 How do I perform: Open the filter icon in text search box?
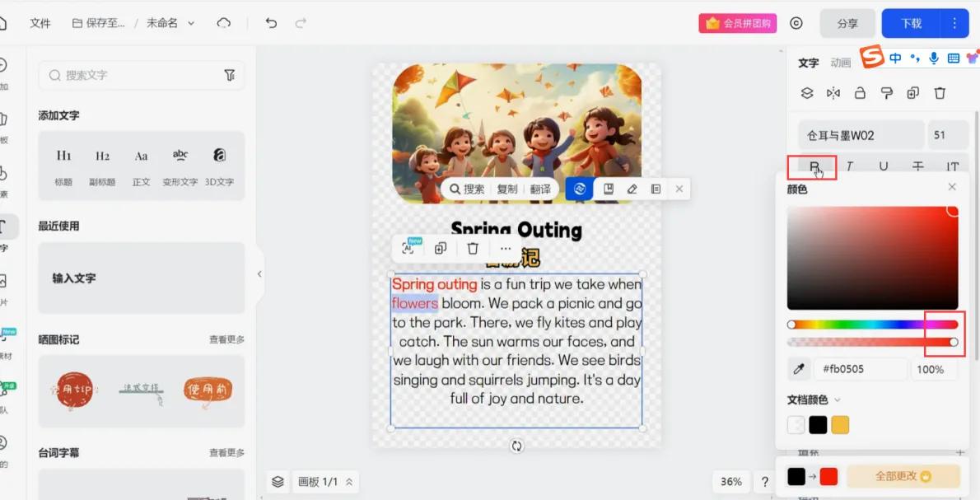coord(230,75)
